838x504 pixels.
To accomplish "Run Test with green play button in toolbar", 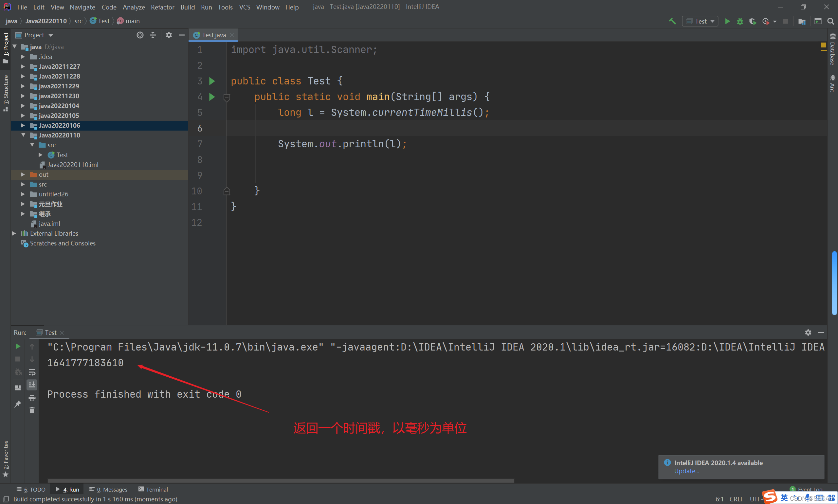I will pyautogui.click(x=727, y=21).
